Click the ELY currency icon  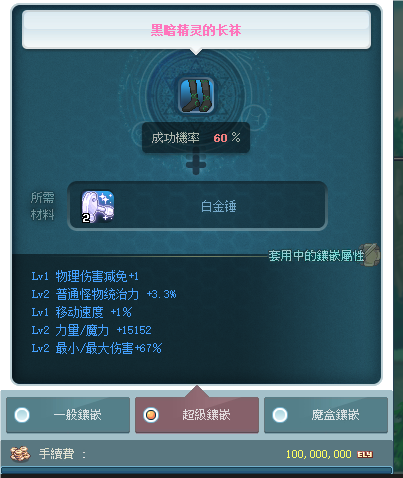365,455
